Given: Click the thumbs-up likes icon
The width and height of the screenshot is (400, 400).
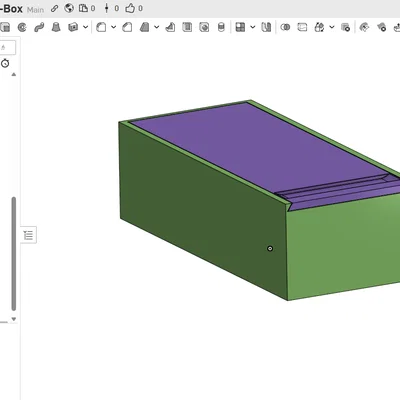Looking at the screenshot, I should [130, 8].
